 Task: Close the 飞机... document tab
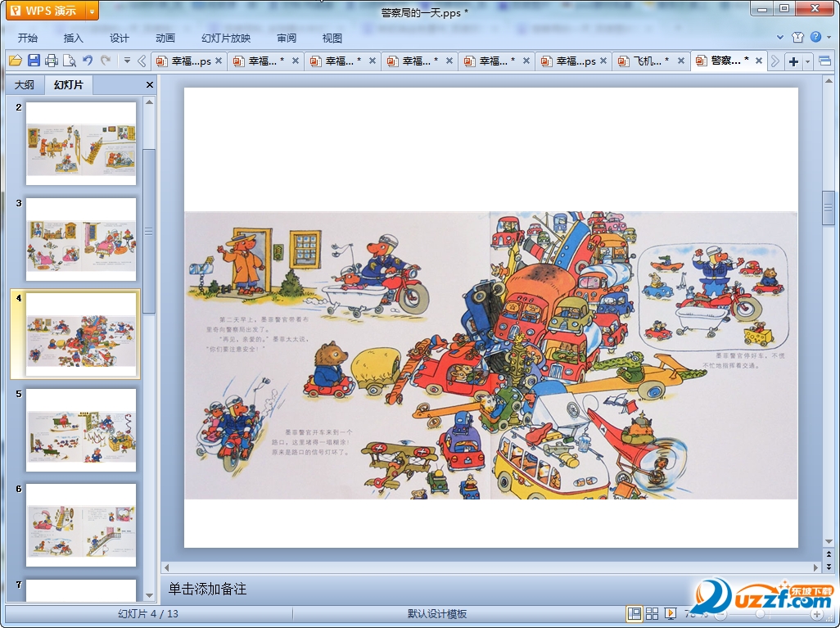coord(681,61)
